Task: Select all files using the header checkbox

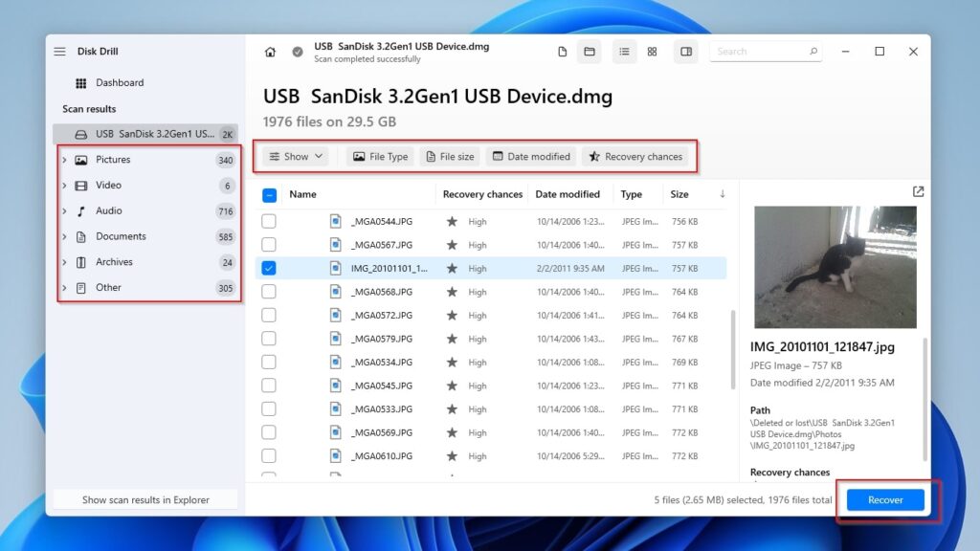Action: [x=269, y=194]
